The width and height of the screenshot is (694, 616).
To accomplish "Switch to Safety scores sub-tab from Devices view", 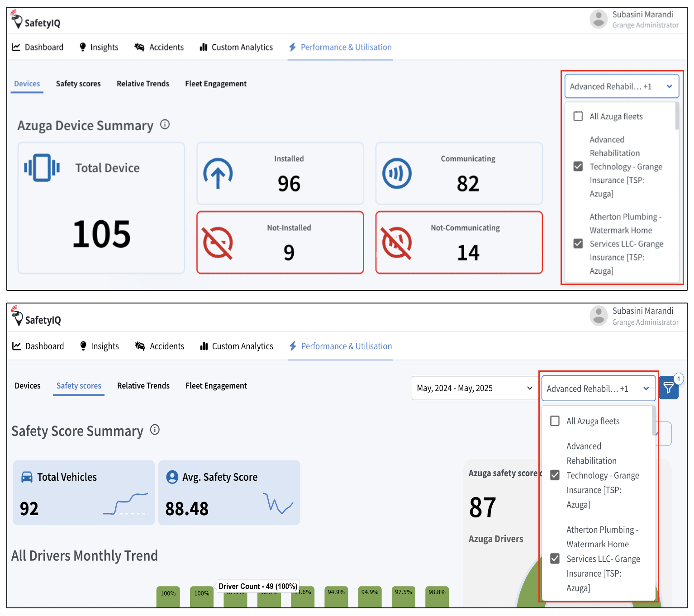I will 78,84.
